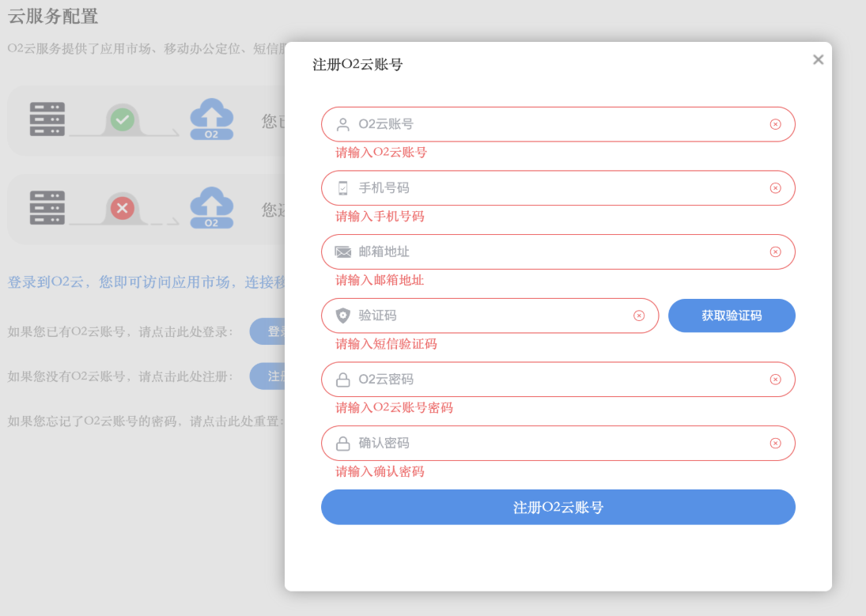Image resolution: width=866 pixels, height=616 pixels.
Task: Click the lock icon in 确认密码 field
Action: pyautogui.click(x=342, y=444)
